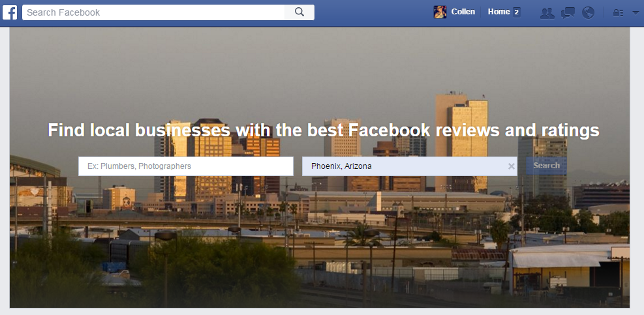Click the Facebook logo icon
The image size is (644, 315).
tap(10, 12)
